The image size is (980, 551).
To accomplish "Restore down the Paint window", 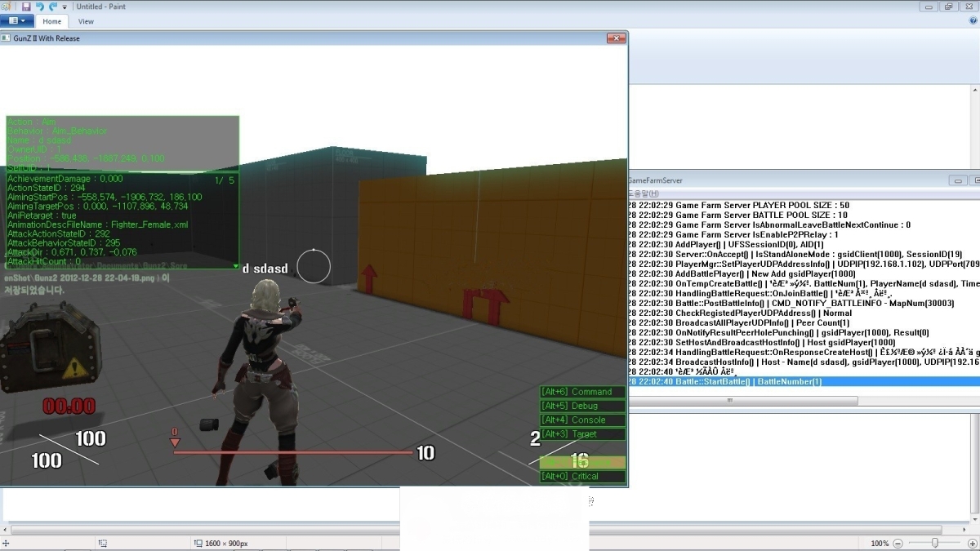I will (x=948, y=7).
